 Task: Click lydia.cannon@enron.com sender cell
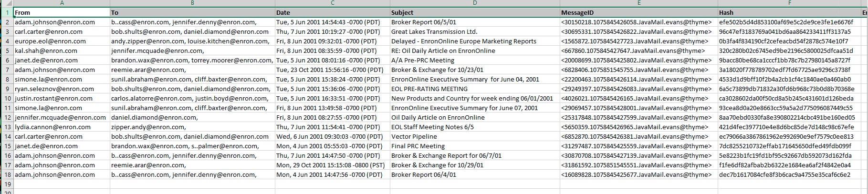62,127
